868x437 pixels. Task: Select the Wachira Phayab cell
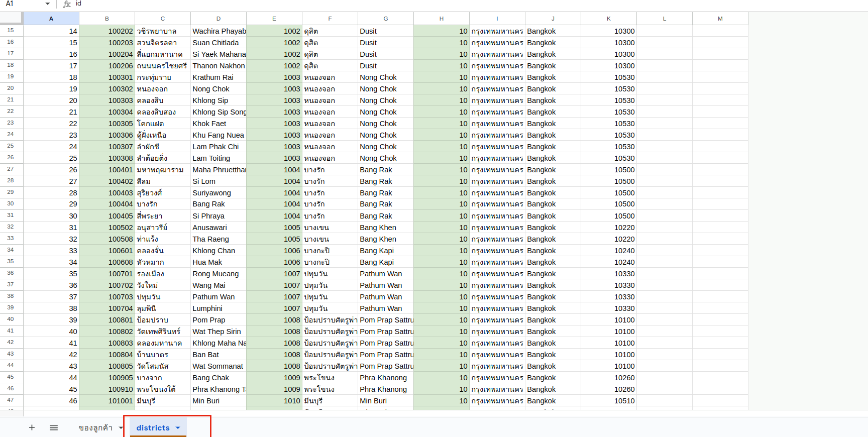[x=219, y=31]
